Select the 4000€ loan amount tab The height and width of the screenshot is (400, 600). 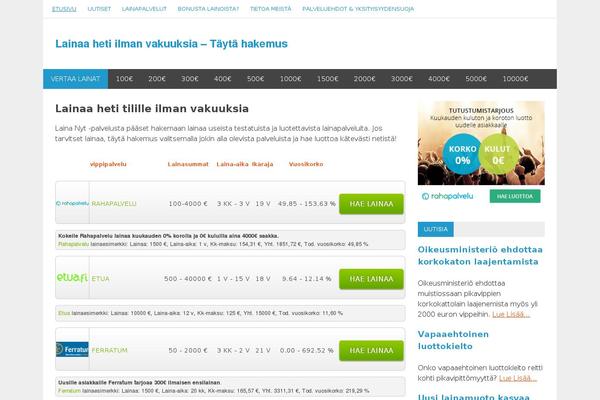[439, 79]
